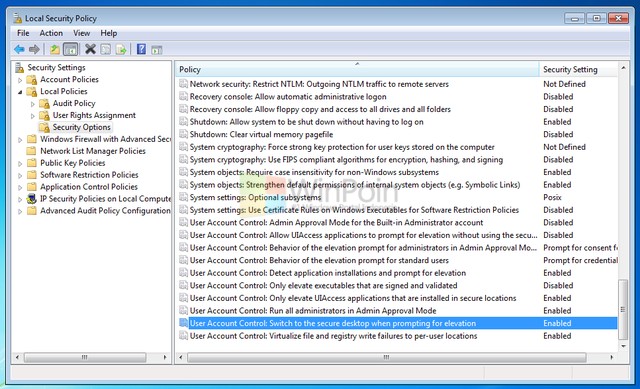Select Security Options in the tree

tap(82, 127)
